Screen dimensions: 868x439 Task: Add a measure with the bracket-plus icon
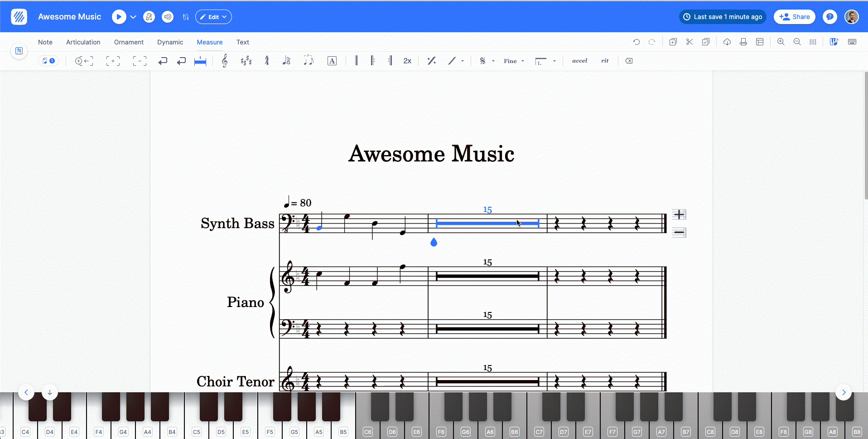113,61
